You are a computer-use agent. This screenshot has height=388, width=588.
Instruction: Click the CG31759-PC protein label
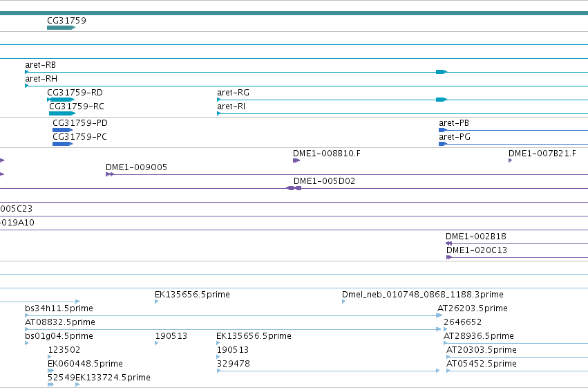pos(79,136)
